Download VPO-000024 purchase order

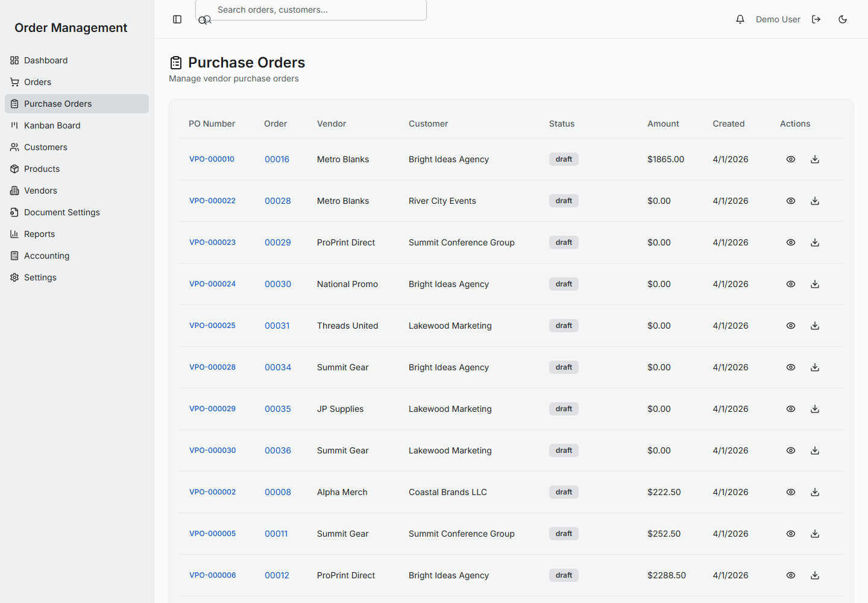[x=815, y=284]
